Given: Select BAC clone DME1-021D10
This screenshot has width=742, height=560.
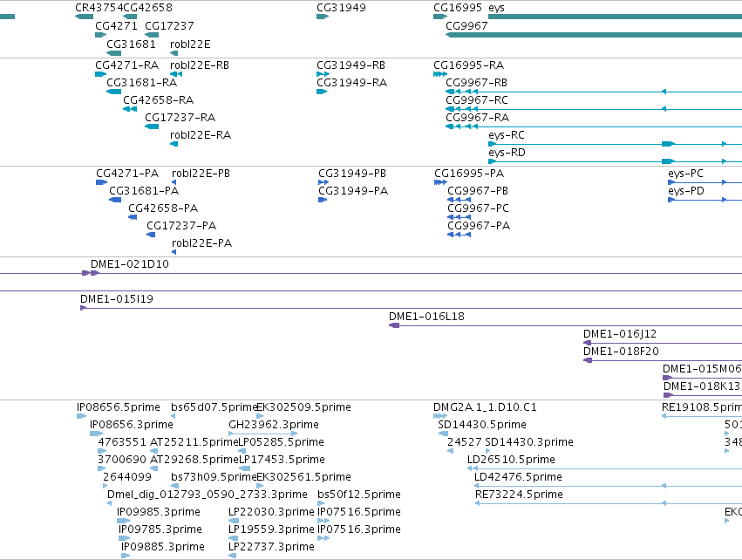Looking at the screenshot, I should click(x=130, y=264).
